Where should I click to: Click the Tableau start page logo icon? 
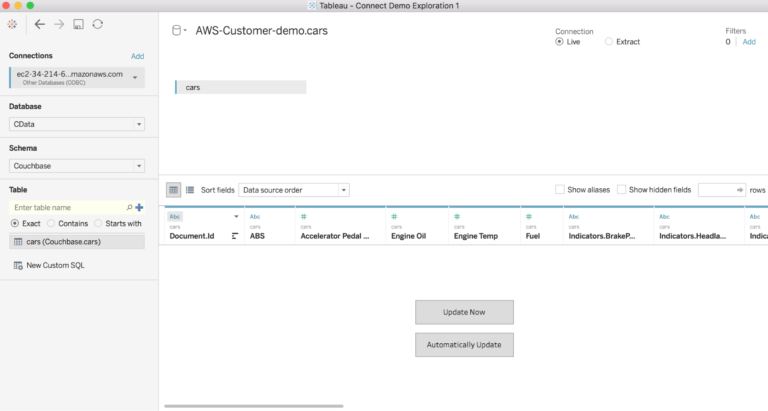point(12,24)
